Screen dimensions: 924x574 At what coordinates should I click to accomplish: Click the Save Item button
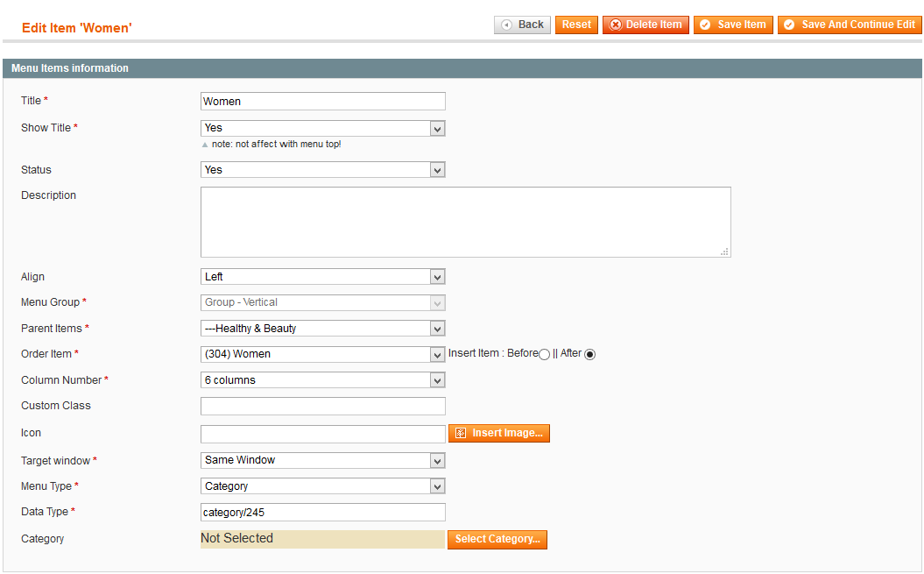click(x=733, y=25)
